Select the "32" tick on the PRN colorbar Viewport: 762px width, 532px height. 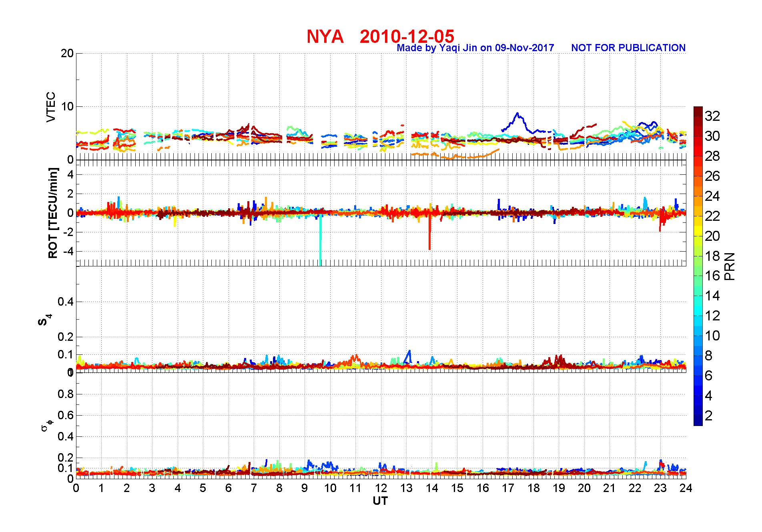(712, 116)
